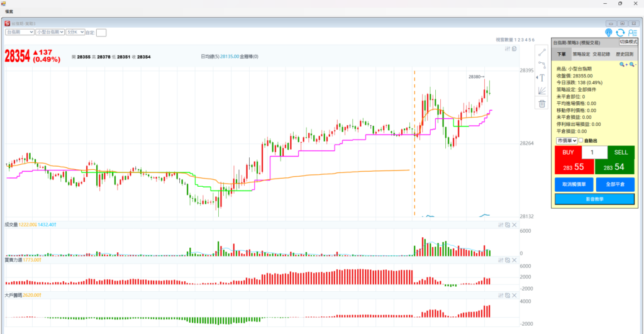This screenshot has height=334, width=644.
Task: Switch to the 策略設定 tab
Action: (581, 55)
